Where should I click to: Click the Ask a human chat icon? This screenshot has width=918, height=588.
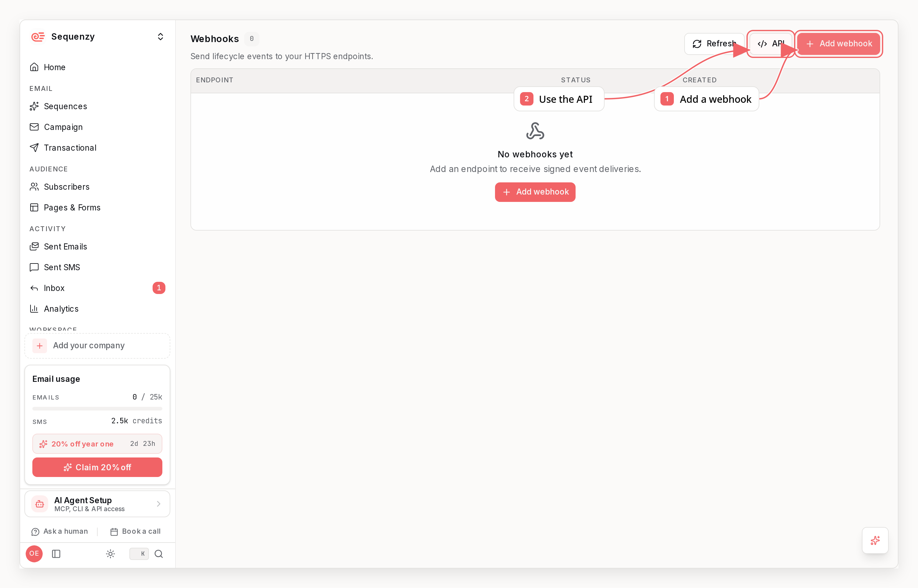35,532
